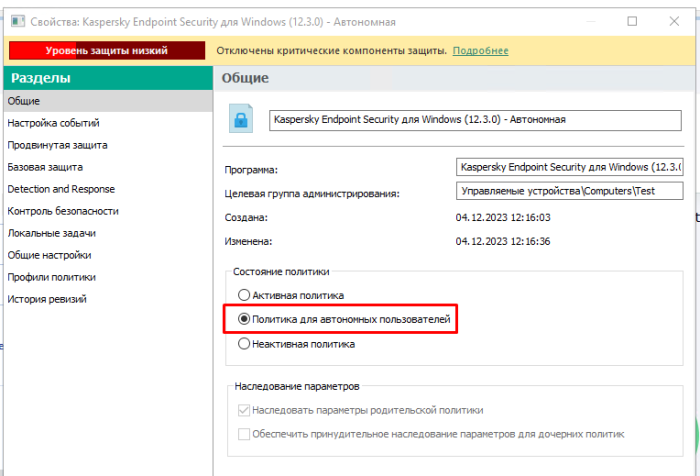Screen dimensions: 700x476
Task: Click the Целевая группа администрирования field
Action: tap(570, 191)
